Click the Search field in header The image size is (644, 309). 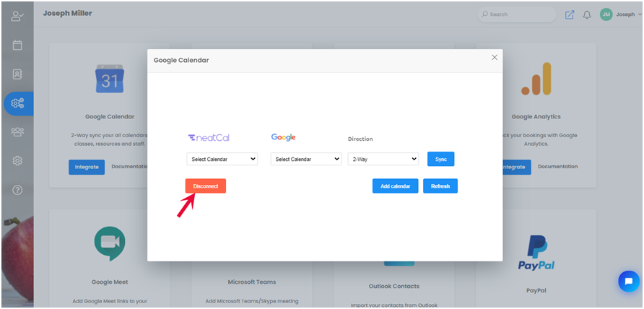point(517,14)
